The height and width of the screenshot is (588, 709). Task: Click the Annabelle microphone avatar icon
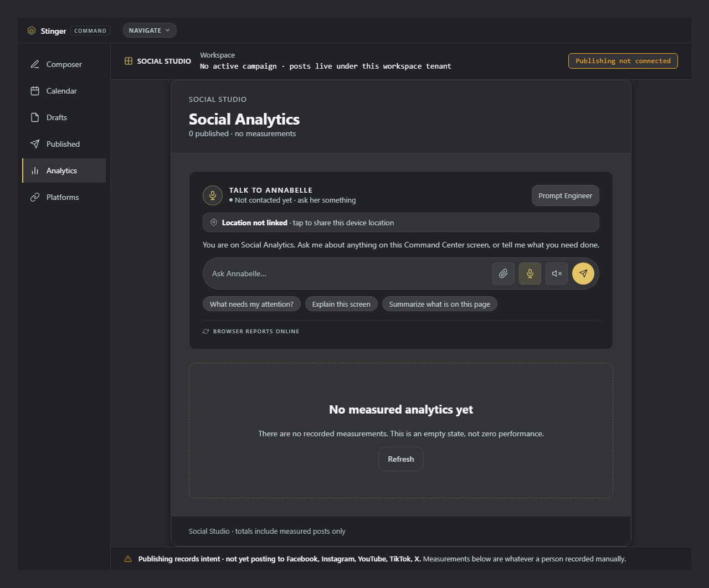pos(213,195)
